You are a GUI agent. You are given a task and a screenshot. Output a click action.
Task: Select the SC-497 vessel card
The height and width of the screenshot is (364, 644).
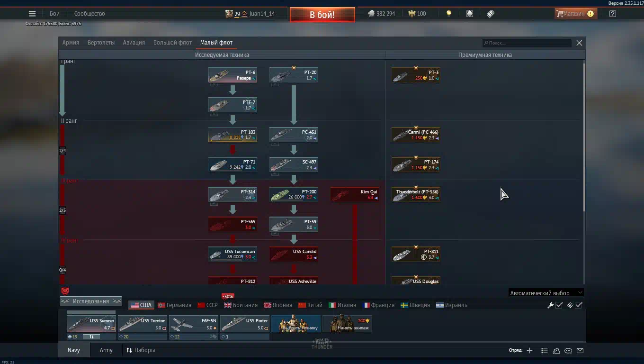click(x=294, y=164)
